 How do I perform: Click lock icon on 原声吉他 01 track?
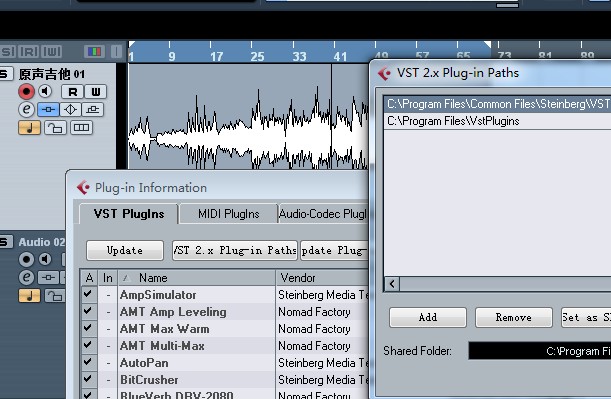55,128
